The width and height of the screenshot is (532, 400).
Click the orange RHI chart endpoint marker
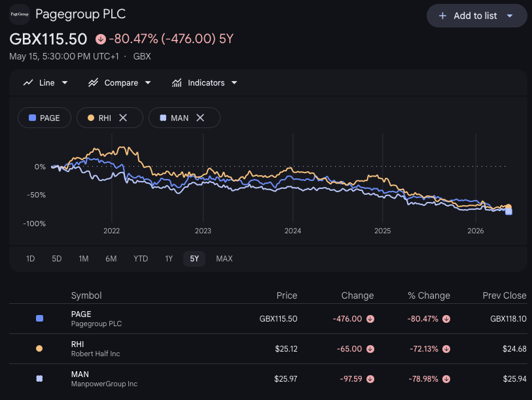[x=508, y=207]
